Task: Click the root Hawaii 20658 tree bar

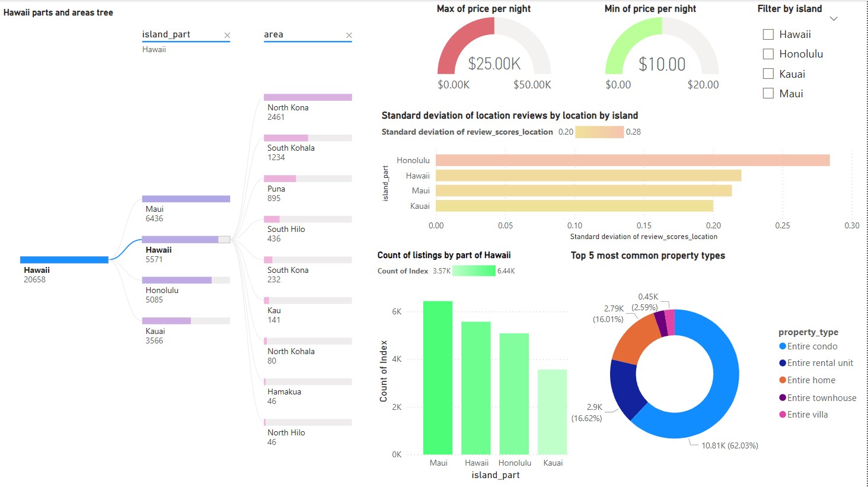Action: (x=64, y=260)
